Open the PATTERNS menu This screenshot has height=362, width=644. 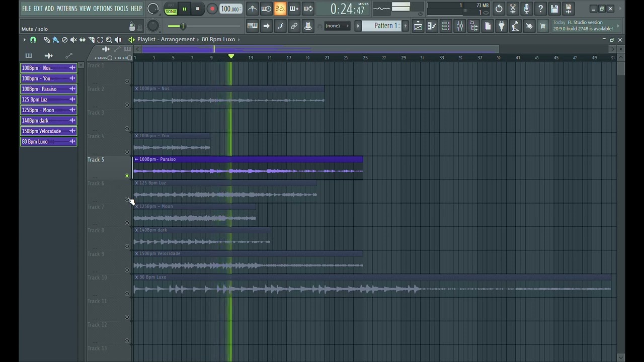tap(66, 9)
